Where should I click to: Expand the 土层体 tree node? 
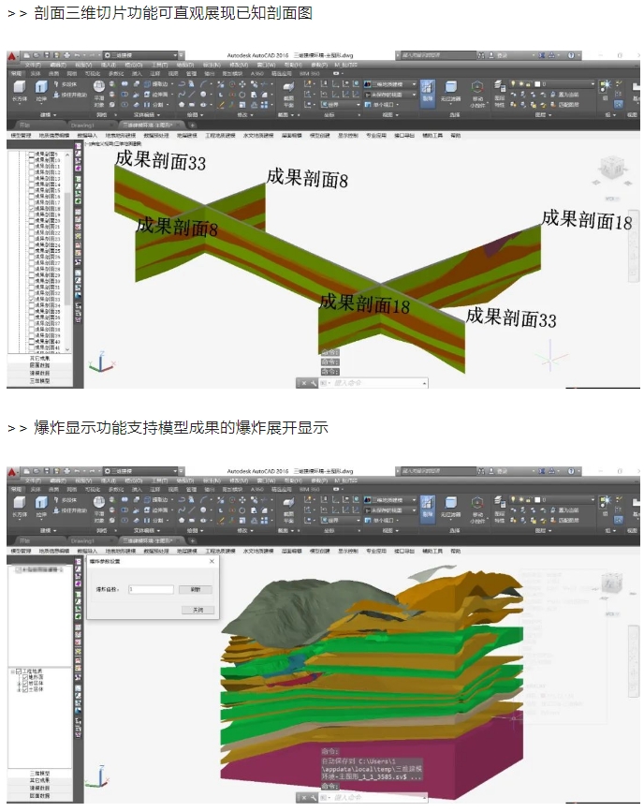pos(19,690)
